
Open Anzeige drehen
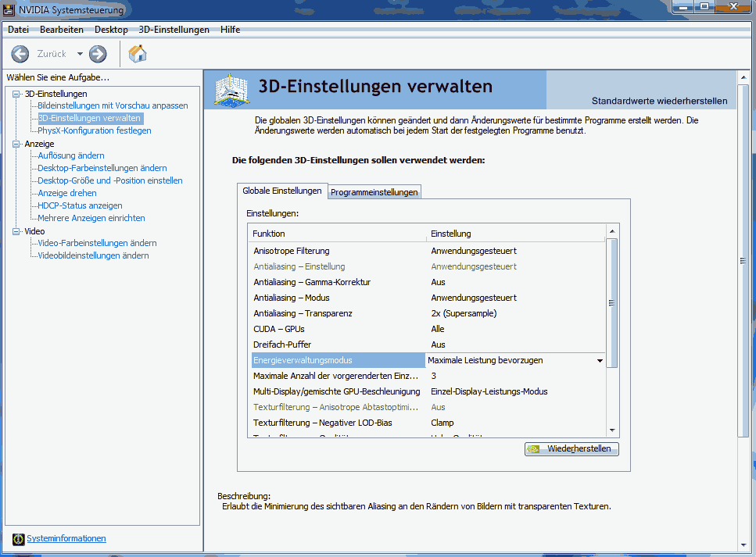tap(67, 193)
